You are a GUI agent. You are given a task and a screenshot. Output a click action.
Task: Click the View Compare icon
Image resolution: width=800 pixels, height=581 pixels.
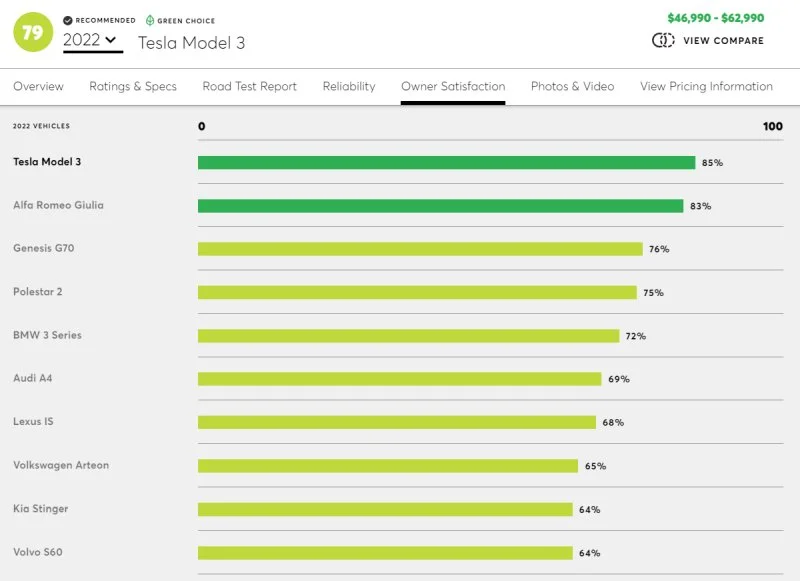click(x=663, y=41)
